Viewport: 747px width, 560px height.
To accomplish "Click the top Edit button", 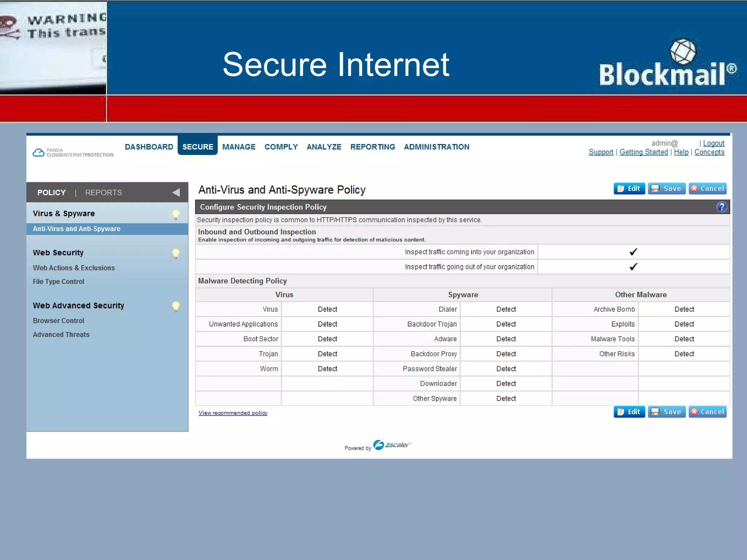I will pyautogui.click(x=629, y=188).
